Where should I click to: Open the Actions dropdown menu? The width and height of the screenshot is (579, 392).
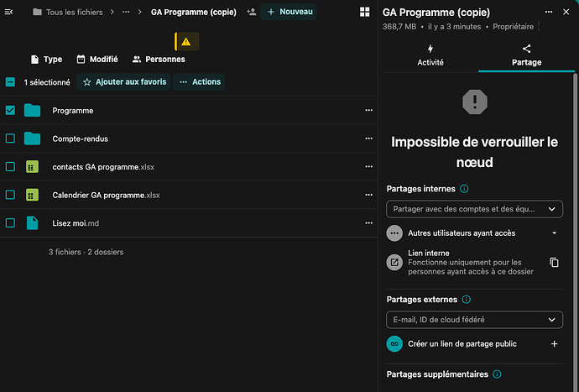click(200, 81)
